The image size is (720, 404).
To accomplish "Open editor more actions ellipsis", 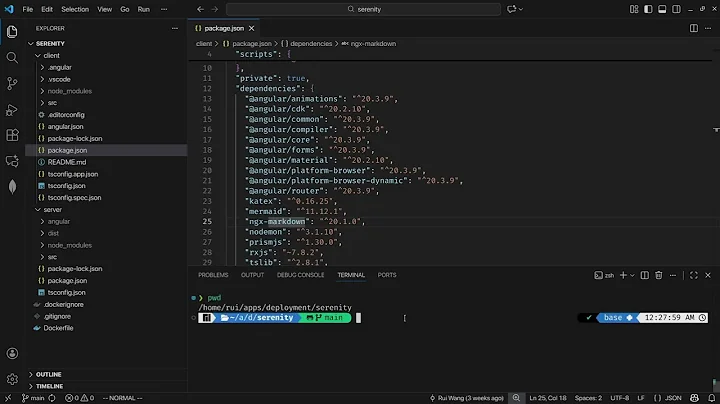I will point(708,28).
